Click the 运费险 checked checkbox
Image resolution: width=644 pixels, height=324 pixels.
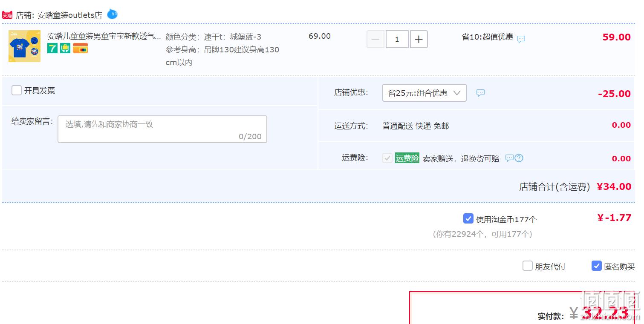click(387, 158)
